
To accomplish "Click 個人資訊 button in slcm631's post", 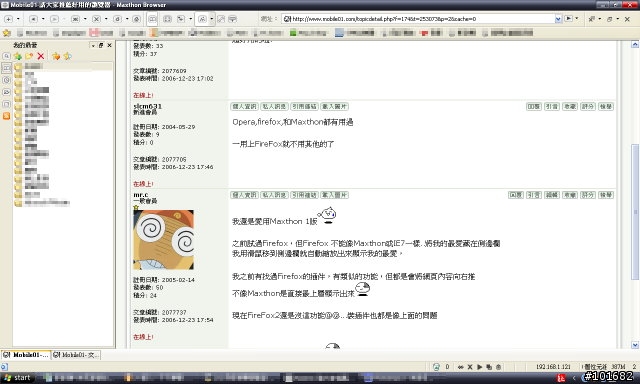I will tap(244, 107).
